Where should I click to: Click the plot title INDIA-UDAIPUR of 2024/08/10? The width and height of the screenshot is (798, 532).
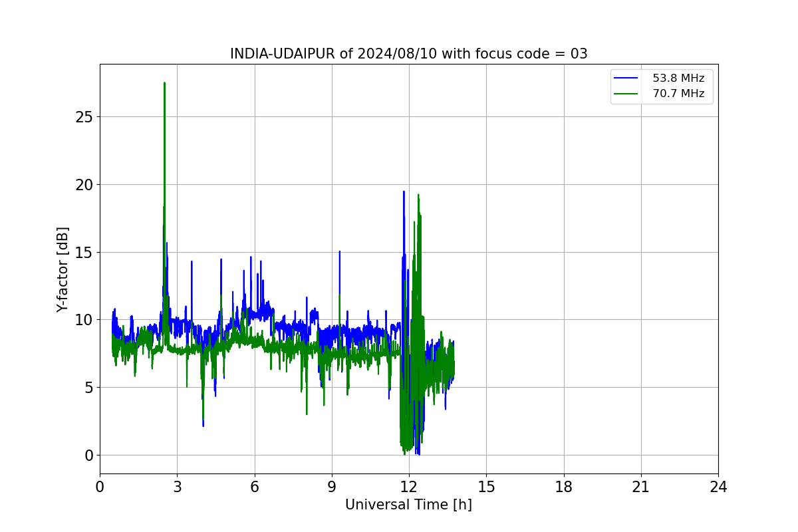tap(408, 54)
